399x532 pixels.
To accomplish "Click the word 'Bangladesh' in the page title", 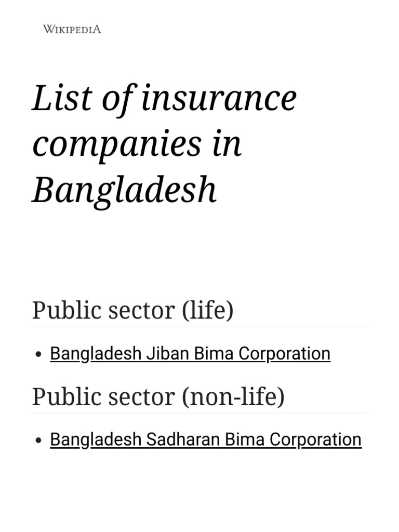I will tap(124, 190).
